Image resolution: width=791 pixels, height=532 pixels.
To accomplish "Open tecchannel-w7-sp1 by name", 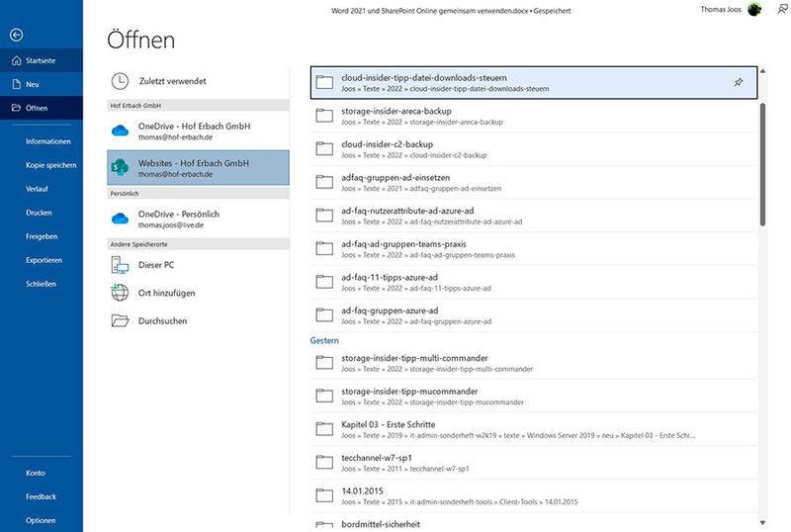I will 377,458.
